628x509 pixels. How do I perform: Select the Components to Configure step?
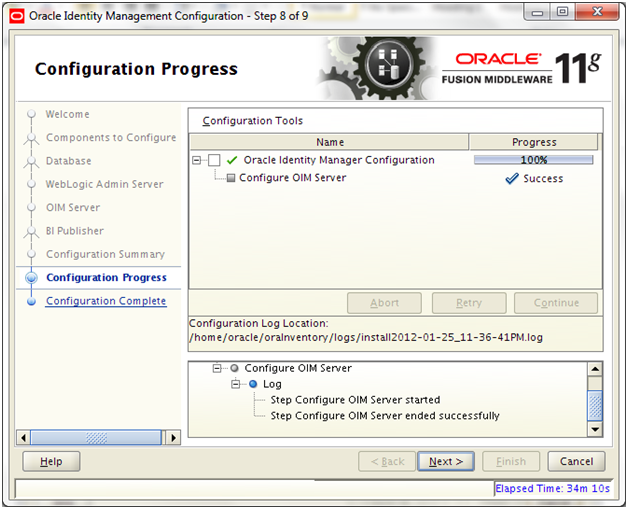coord(111,137)
